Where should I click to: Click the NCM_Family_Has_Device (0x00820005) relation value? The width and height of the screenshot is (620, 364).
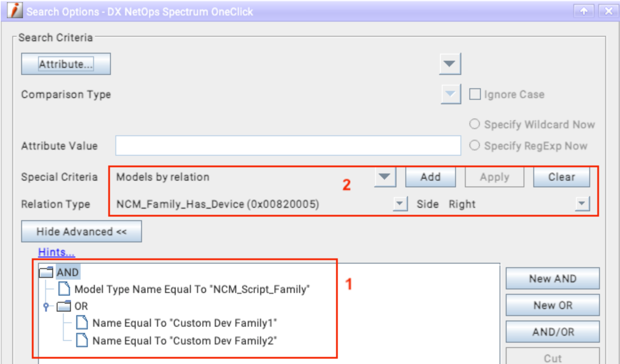(x=217, y=204)
